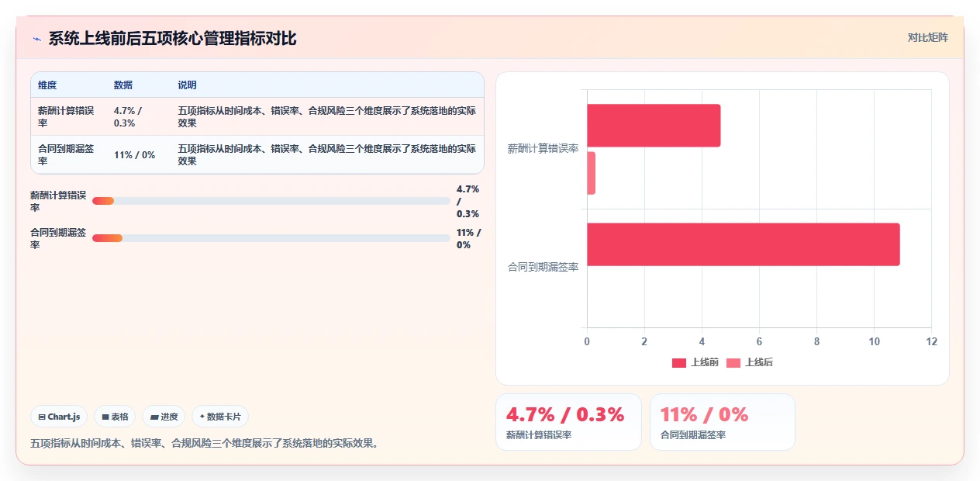
Task: Click the 合同到期漏签率 label left of progress bar
Action: click(x=58, y=238)
